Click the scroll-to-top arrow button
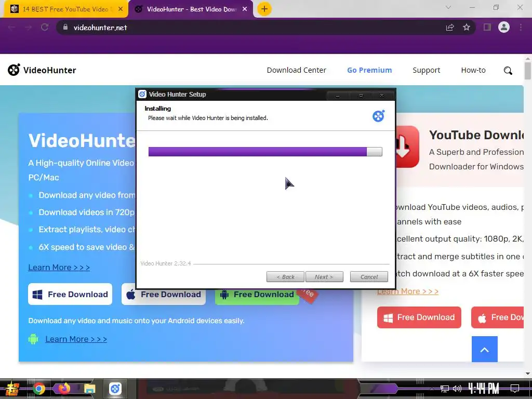 coord(485,350)
